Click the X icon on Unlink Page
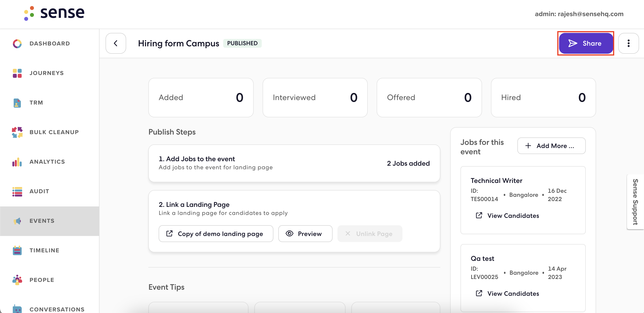This screenshot has height=313, width=644. [x=348, y=234]
